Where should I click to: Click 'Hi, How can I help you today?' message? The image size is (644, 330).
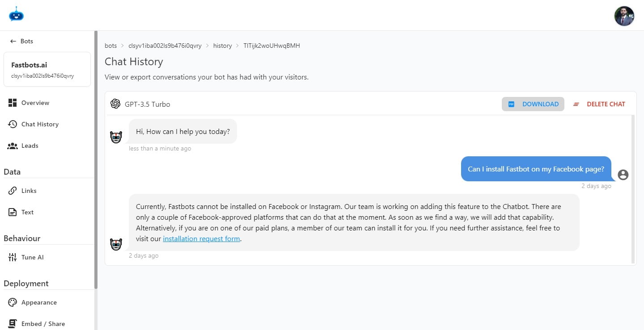(x=183, y=131)
